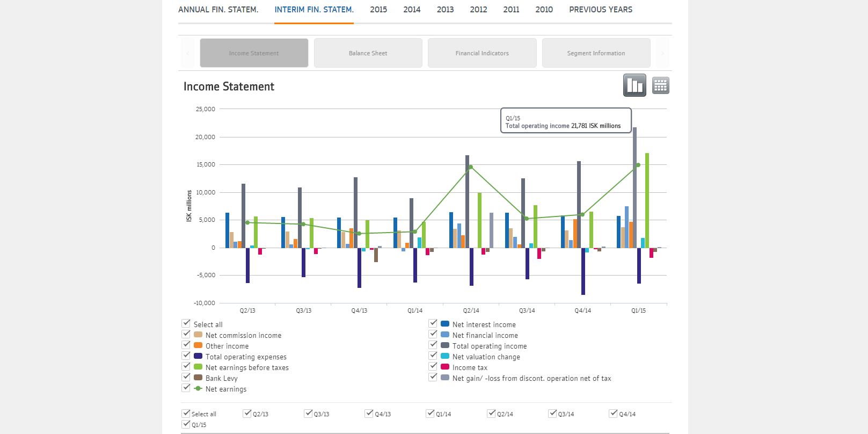Click the Net valuation change cyan legend icon
The height and width of the screenshot is (434, 868).
444,356
